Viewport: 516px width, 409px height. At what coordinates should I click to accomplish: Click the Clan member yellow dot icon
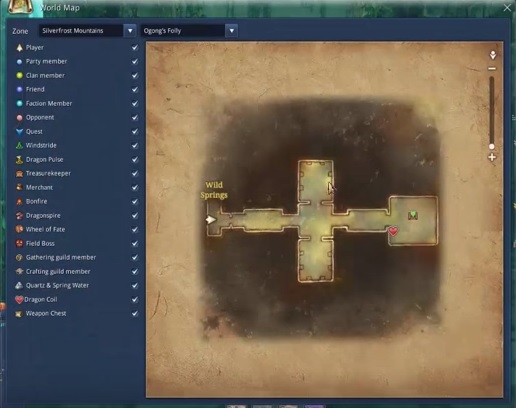click(19, 76)
